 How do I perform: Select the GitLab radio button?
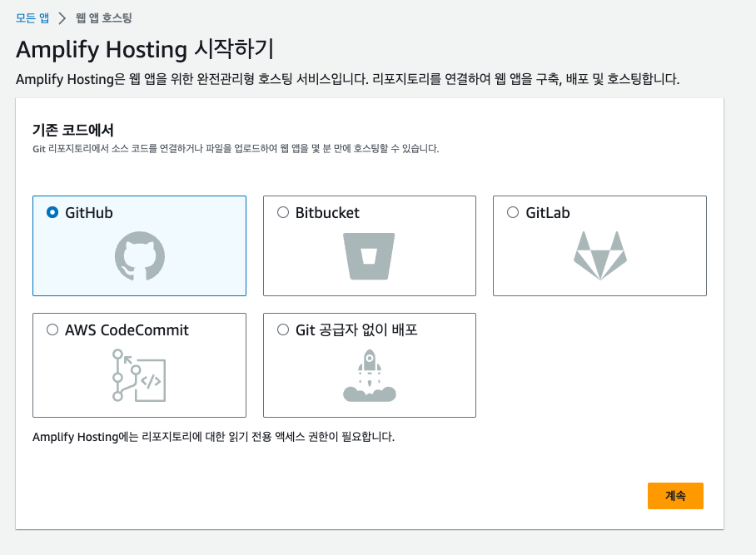[x=513, y=212]
